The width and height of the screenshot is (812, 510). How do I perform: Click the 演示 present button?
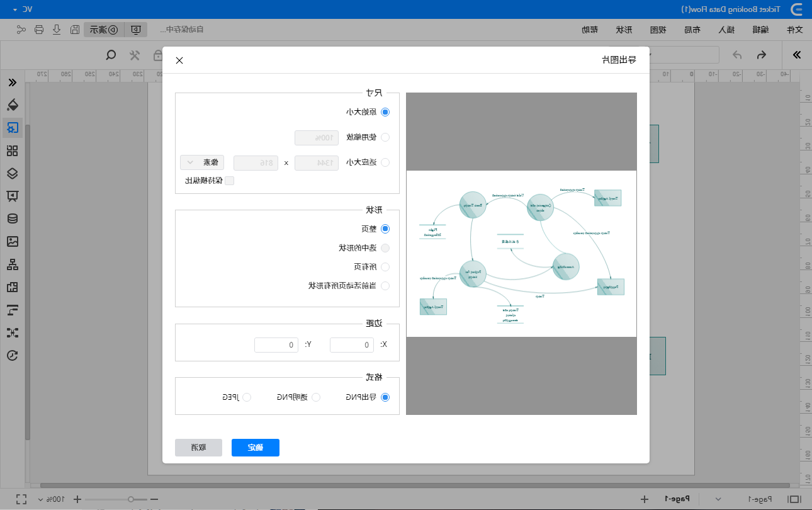point(104,30)
